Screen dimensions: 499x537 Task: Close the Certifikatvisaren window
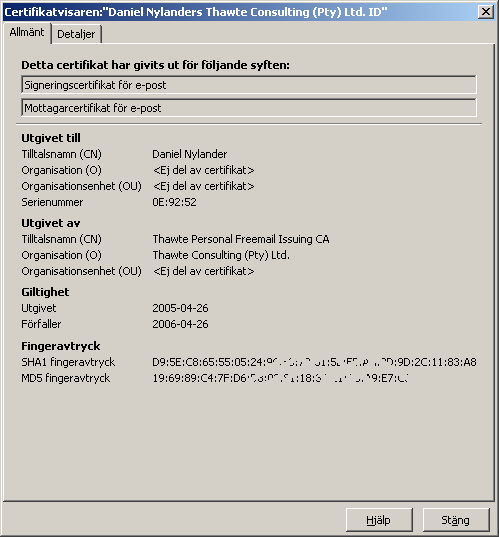[486, 12]
